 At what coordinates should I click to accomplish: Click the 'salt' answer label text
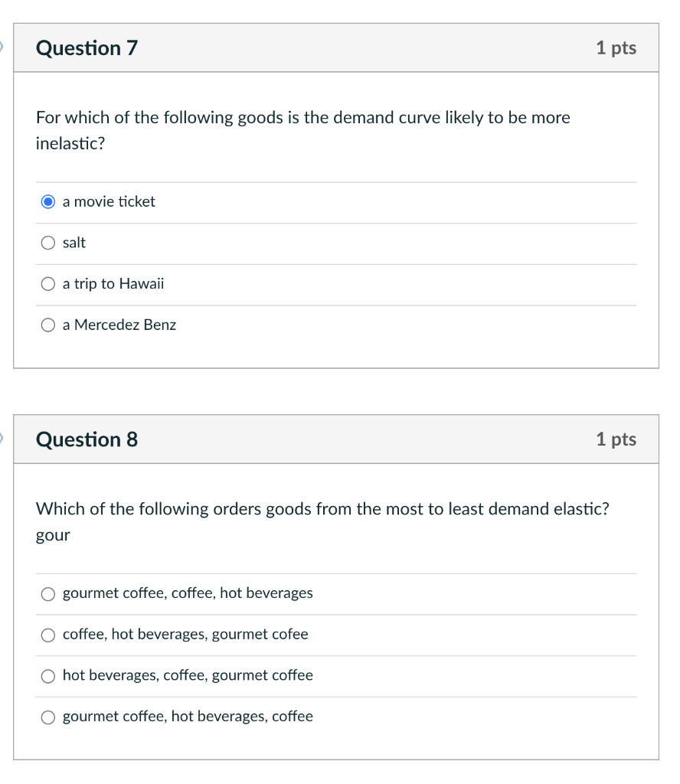(74, 243)
